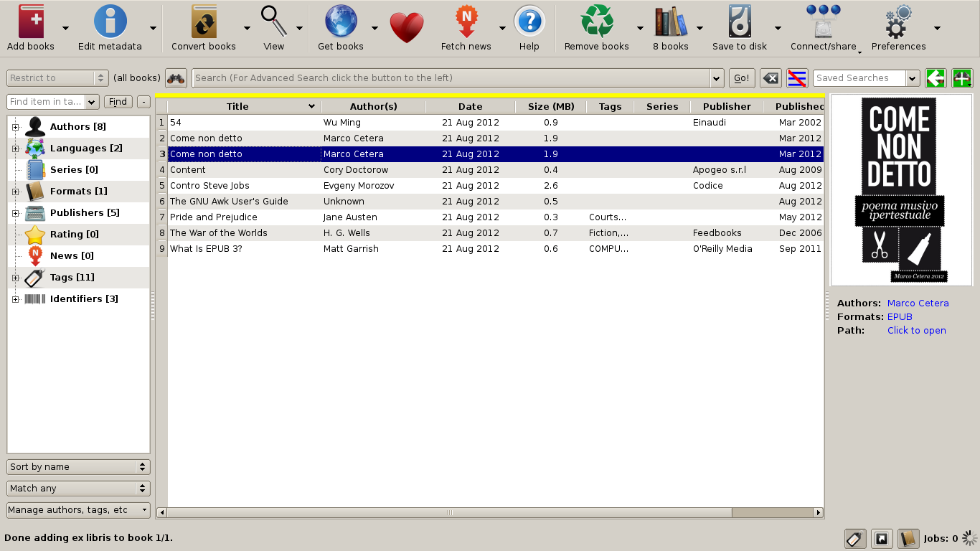Click the Go! search button
The image size is (980, 551).
(742, 78)
